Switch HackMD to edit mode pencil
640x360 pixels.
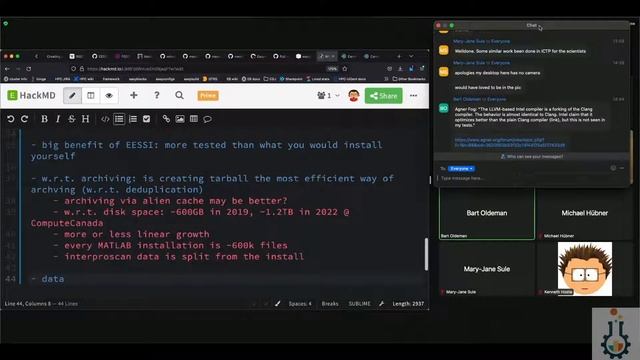coord(72,96)
